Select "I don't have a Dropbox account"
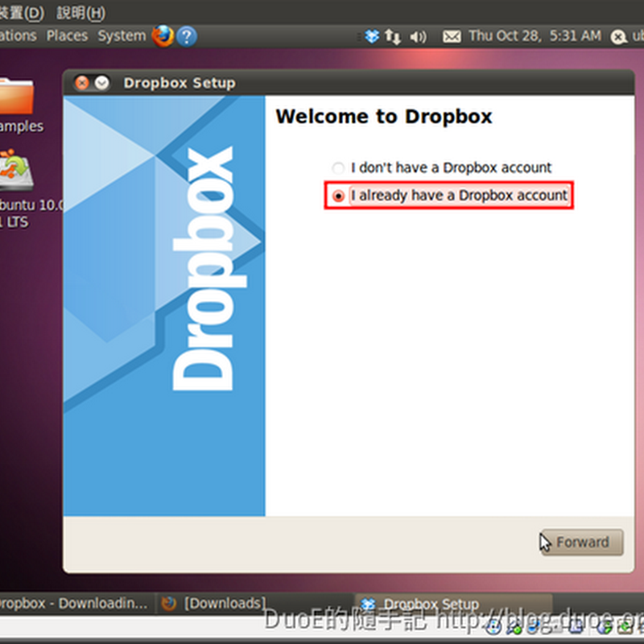The width and height of the screenshot is (644, 644). point(442,167)
